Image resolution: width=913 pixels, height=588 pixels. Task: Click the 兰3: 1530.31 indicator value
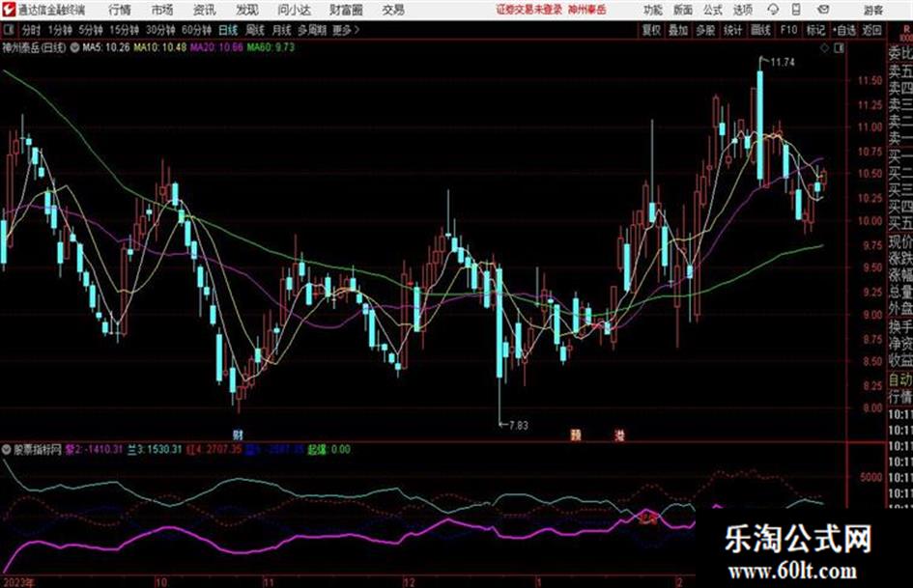coord(155,450)
